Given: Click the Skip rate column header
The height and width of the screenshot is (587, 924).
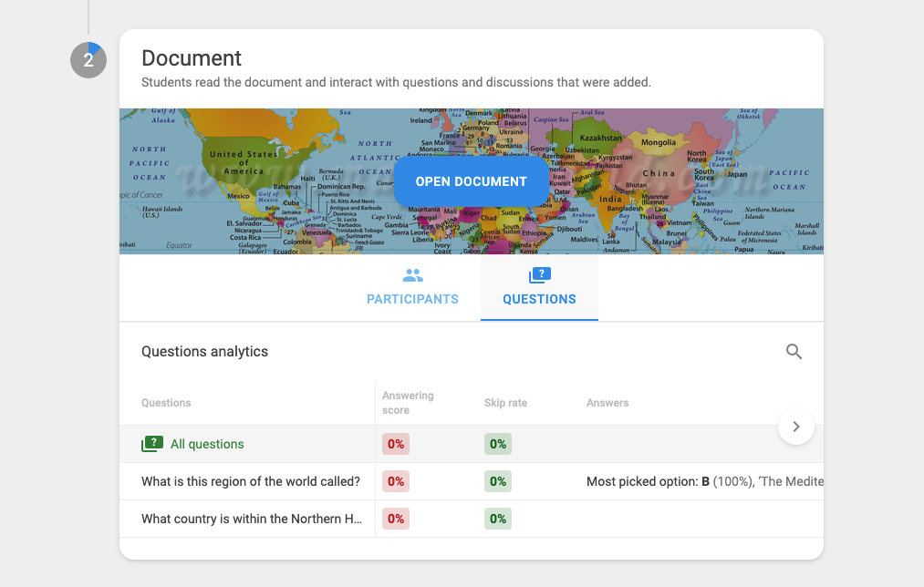Looking at the screenshot, I should coord(505,403).
